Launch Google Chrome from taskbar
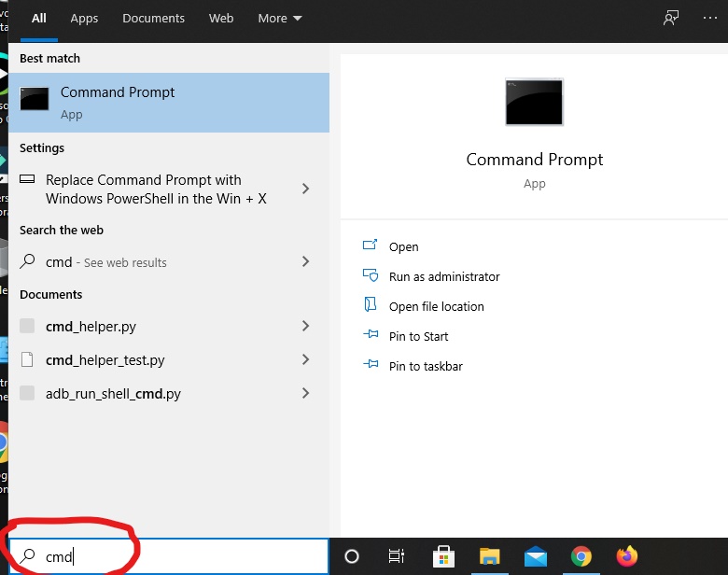728x575 pixels. 581,556
